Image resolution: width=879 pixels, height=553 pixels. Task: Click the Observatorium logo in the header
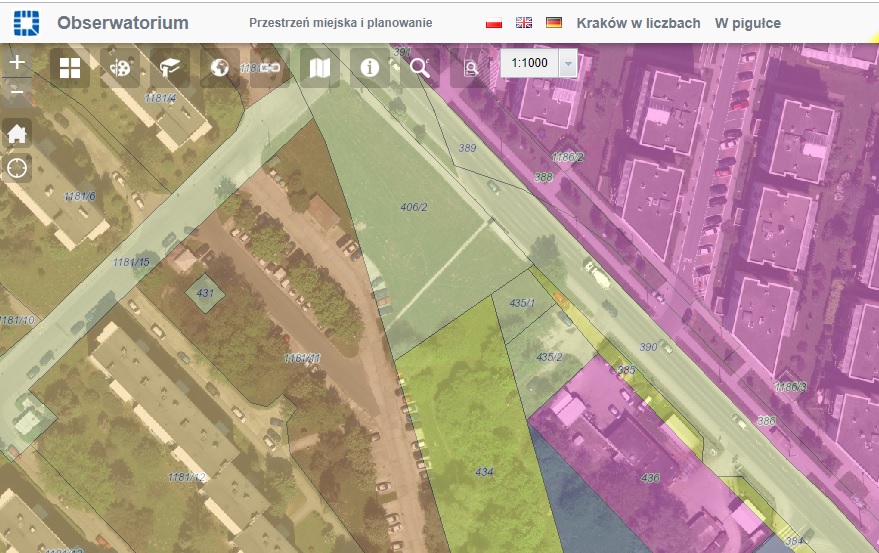tap(28, 22)
